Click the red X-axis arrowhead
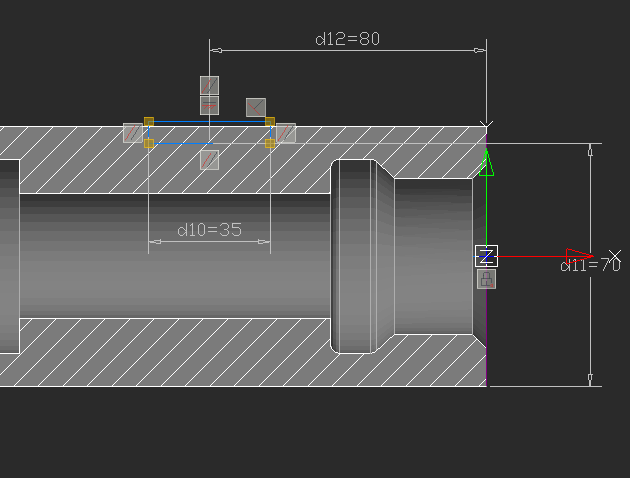The width and height of the screenshot is (630, 478). pos(578,256)
